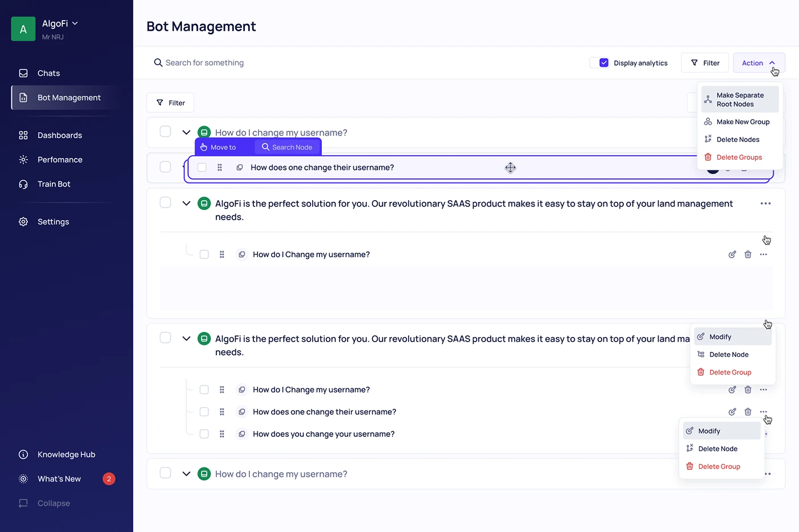799x532 pixels.
Task: Click the Filter button below search
Action: [170, 103]
